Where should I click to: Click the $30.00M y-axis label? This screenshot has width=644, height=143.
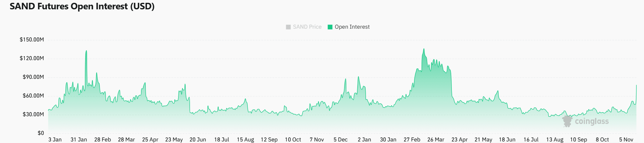point(33,114)
